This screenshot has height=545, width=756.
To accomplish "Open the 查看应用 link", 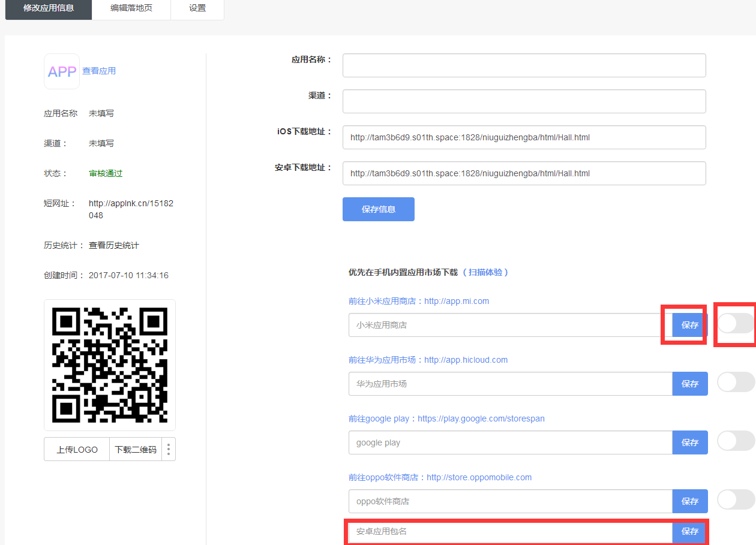I will 99,71.
